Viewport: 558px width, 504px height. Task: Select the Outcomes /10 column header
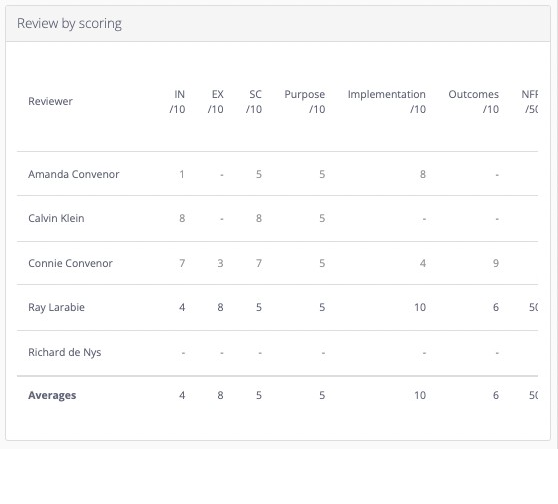tap(474, 101)
